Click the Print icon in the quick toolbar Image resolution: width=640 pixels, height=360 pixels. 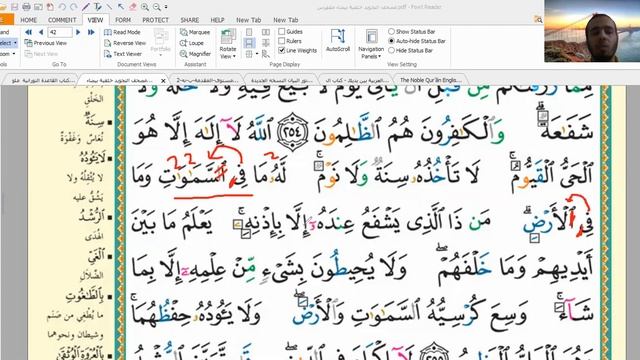[27, 7]
